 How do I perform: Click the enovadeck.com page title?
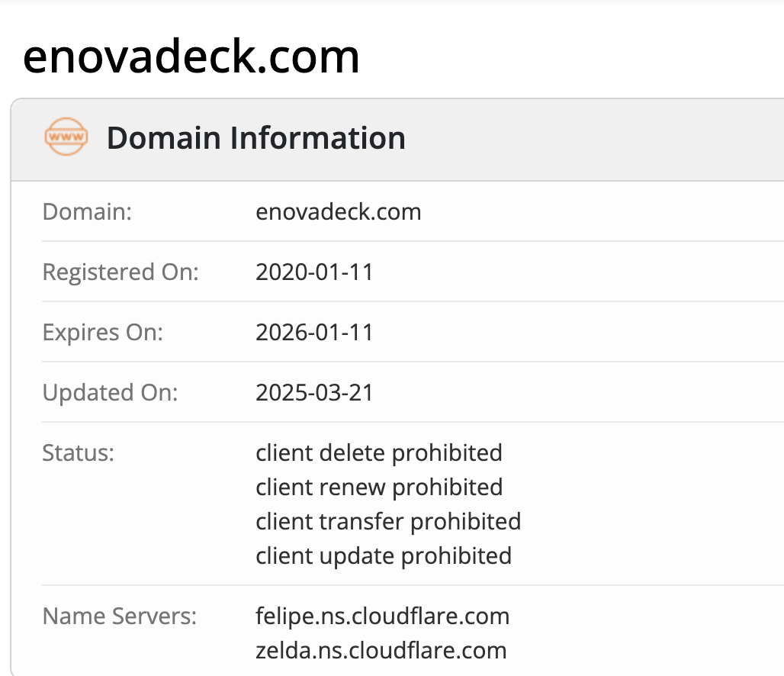pos(191,56)
